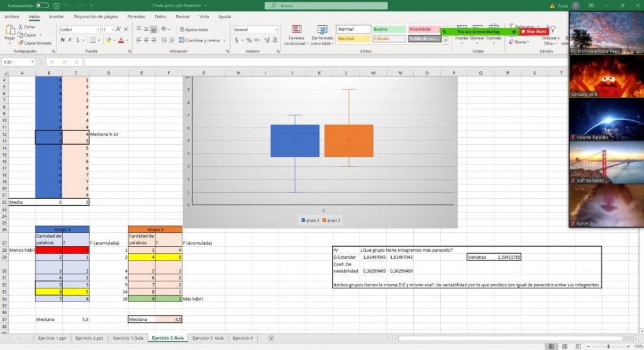Viewport: 644px width, 350px height.
Task: Click the percent style icon
Action: [248, 40]
